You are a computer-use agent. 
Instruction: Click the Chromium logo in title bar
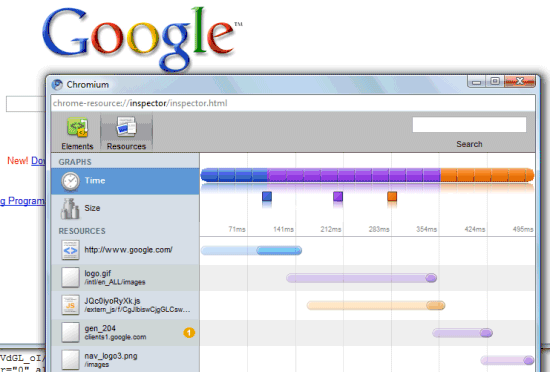click(x=57, y=84)
